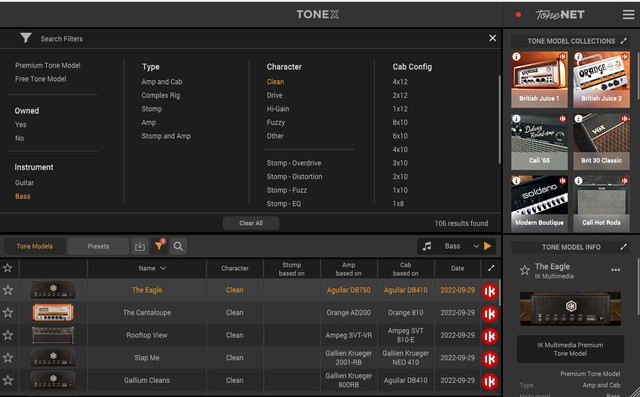
Task: Open the Brit 30 Classic collection
Action: click(601, 142)
